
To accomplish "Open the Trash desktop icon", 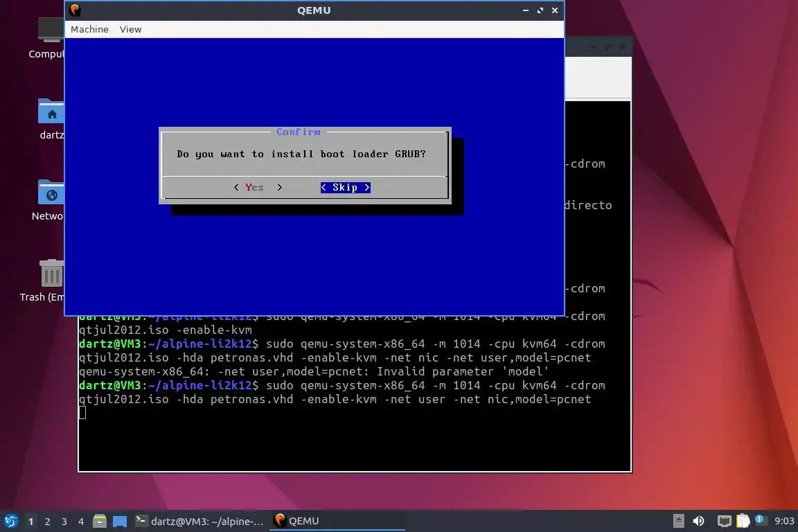I will (43, 281).
